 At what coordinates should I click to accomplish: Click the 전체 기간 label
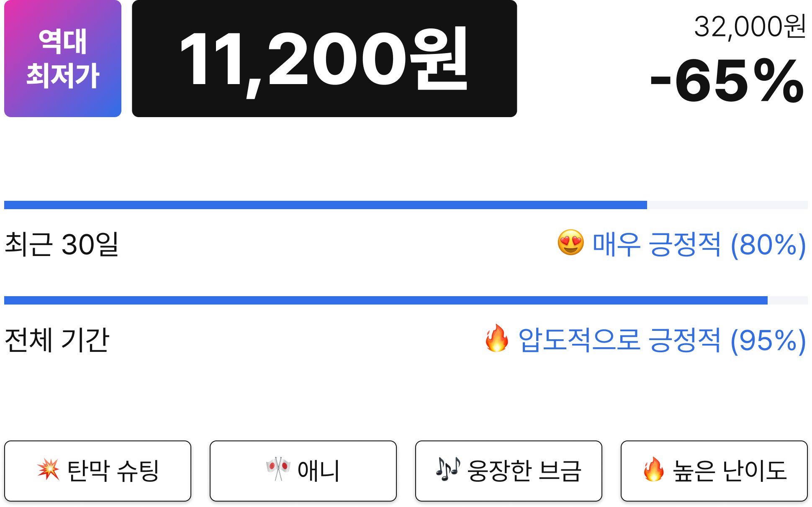tap(57, 340)
